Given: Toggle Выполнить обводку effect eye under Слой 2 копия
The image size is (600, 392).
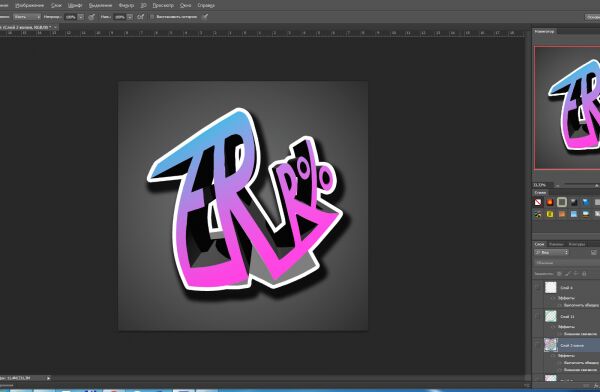Looking at the screenshot, I should coord(559,363).
